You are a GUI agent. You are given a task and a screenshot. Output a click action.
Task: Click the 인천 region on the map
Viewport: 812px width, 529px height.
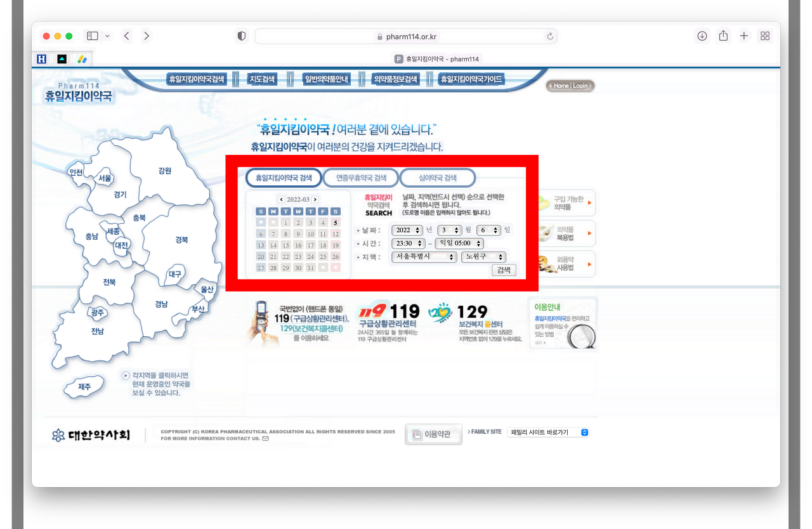(75, 173)
